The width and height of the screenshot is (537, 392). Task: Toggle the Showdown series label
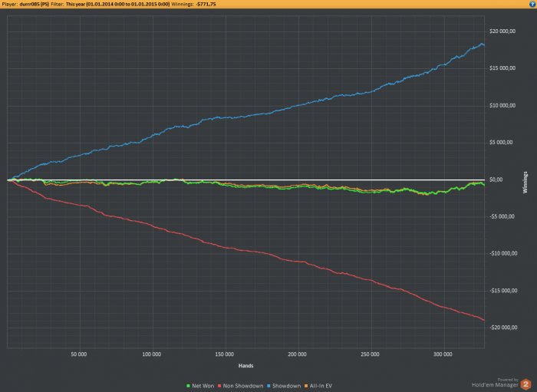(286, 386)
